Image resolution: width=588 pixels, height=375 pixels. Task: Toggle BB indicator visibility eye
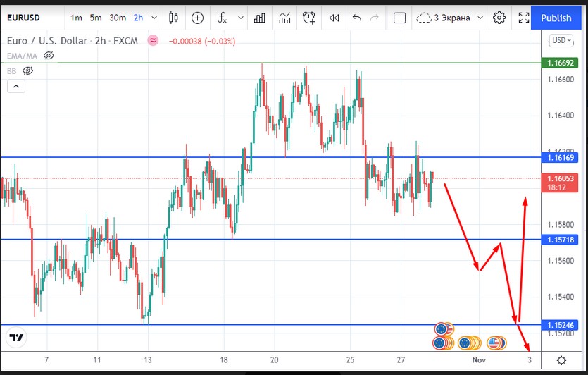28,70
